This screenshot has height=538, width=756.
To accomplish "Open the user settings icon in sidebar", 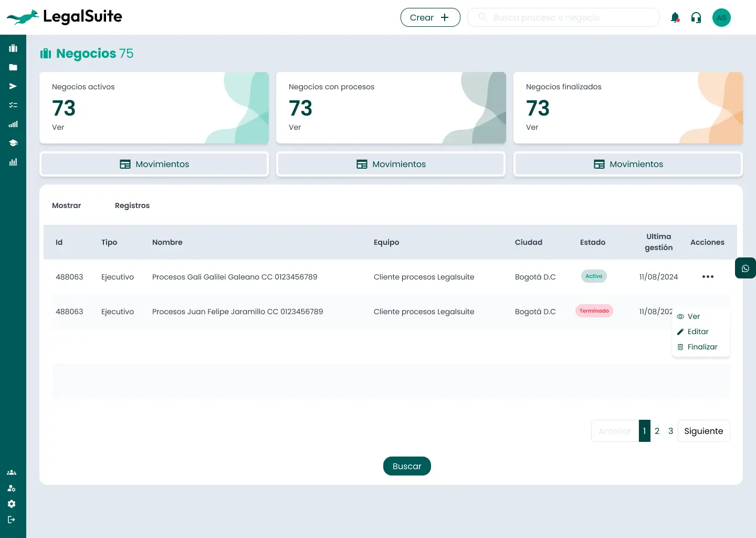I will [12, 488].
